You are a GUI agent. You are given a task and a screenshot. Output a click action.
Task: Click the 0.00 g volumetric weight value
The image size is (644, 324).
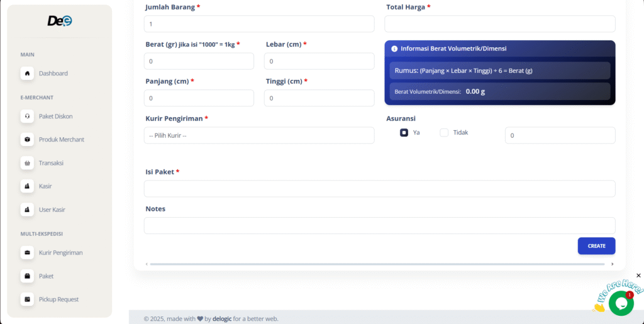click(475, 91)
